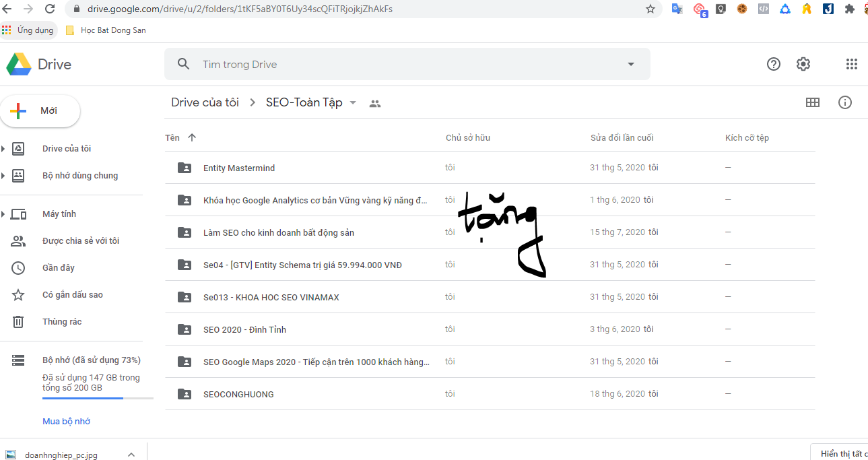The width and height of the screenshot is (868, 460).
Task: Click the Chủ sở hữu column header
Action: tap(468, 137)
